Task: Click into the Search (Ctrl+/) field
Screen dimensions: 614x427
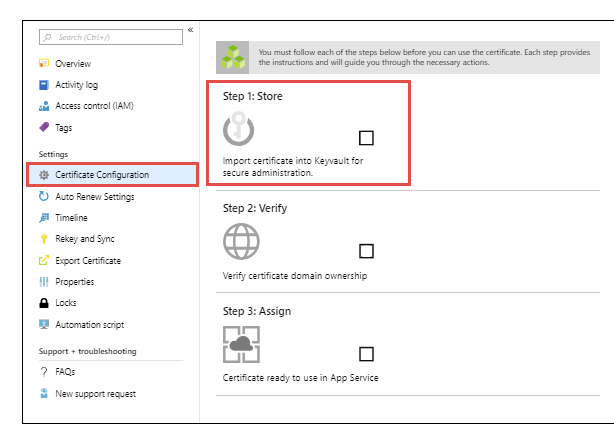Action: (111, 37)
